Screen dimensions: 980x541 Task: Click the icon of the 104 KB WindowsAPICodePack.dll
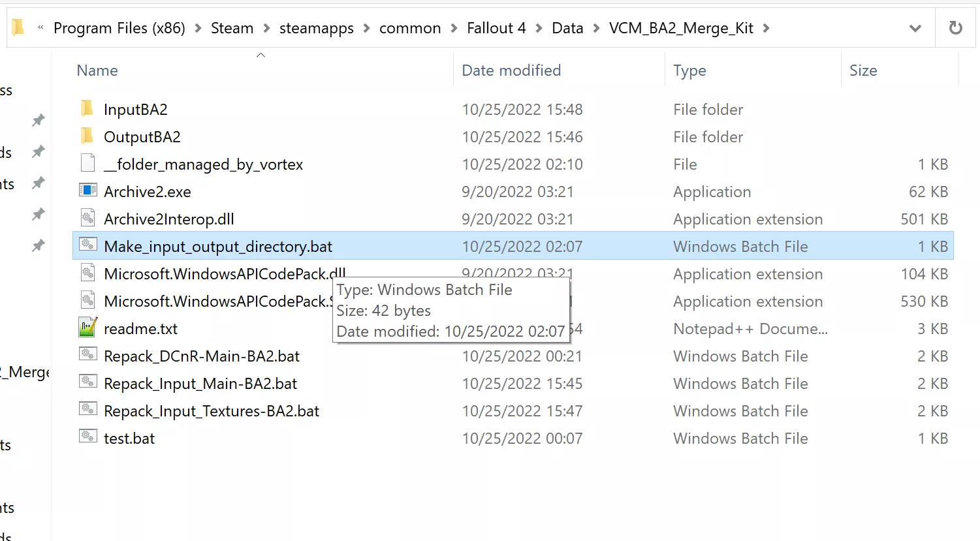87,273
